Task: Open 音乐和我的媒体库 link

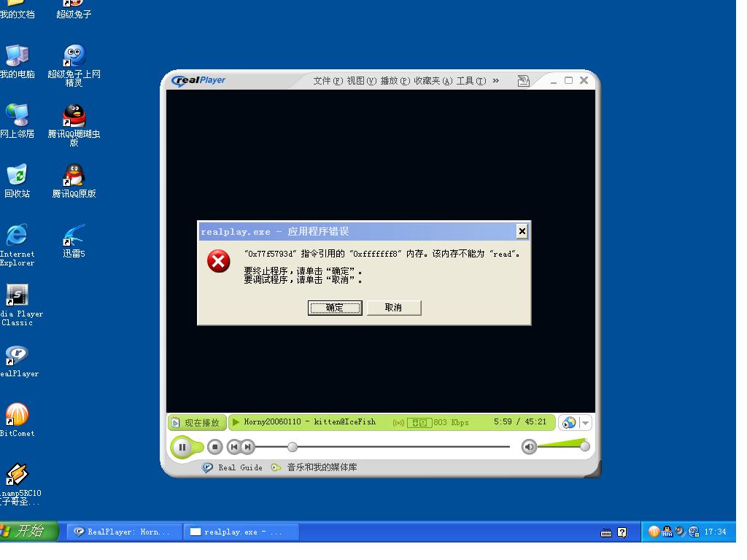Action: point(322,467)
